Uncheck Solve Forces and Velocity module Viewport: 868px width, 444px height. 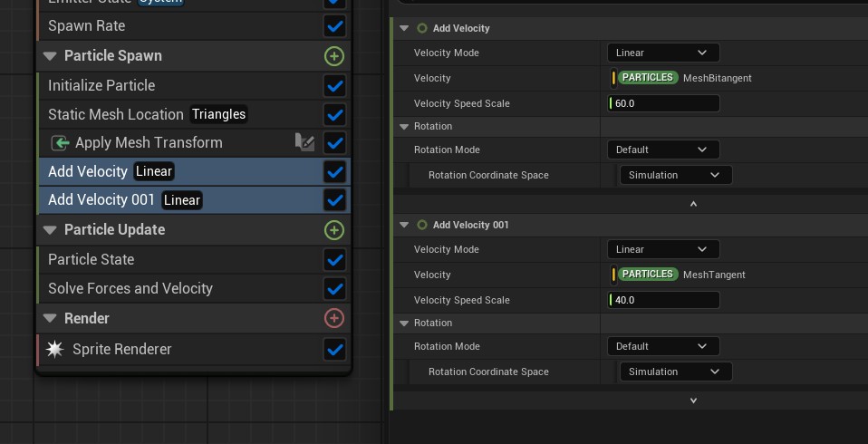334,289
